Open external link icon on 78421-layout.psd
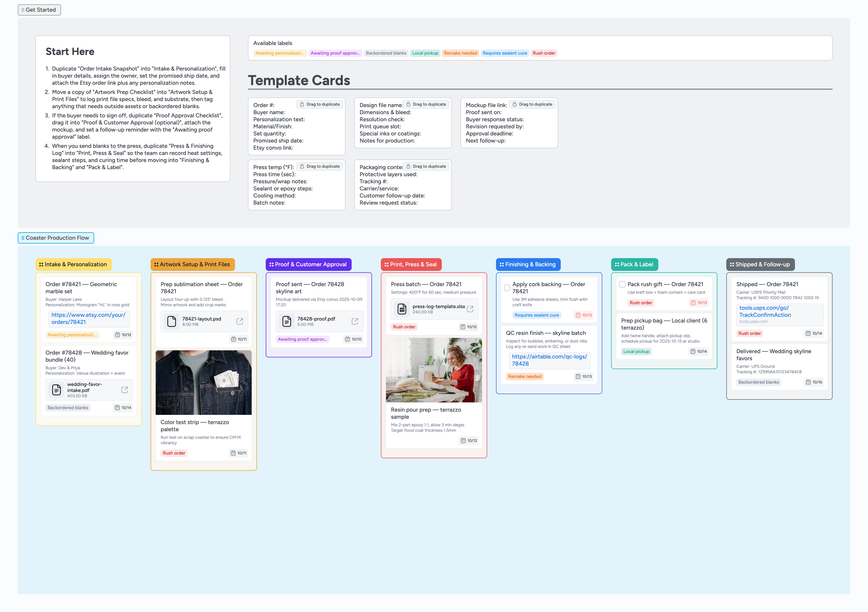The image size is (868, 612). tap(240, 321)
